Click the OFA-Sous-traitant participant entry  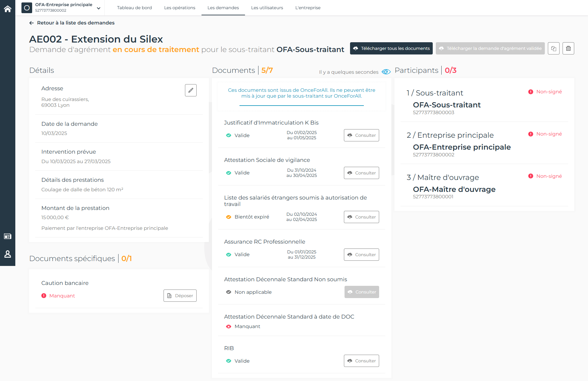pos(447,105)
